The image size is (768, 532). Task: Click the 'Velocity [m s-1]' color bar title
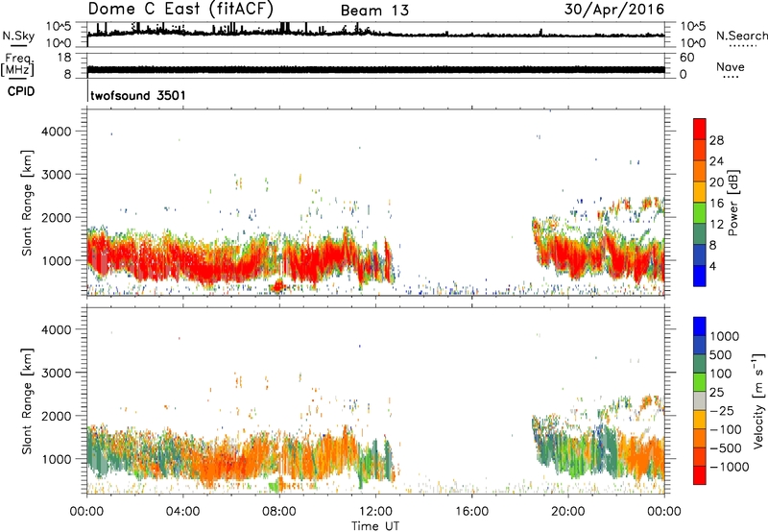[x=758, y=400]
